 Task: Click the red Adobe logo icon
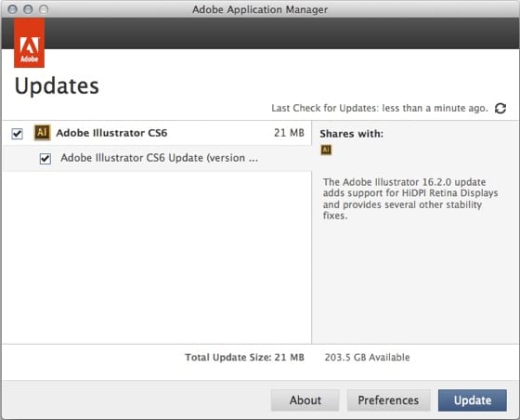(x=29, y=43)
